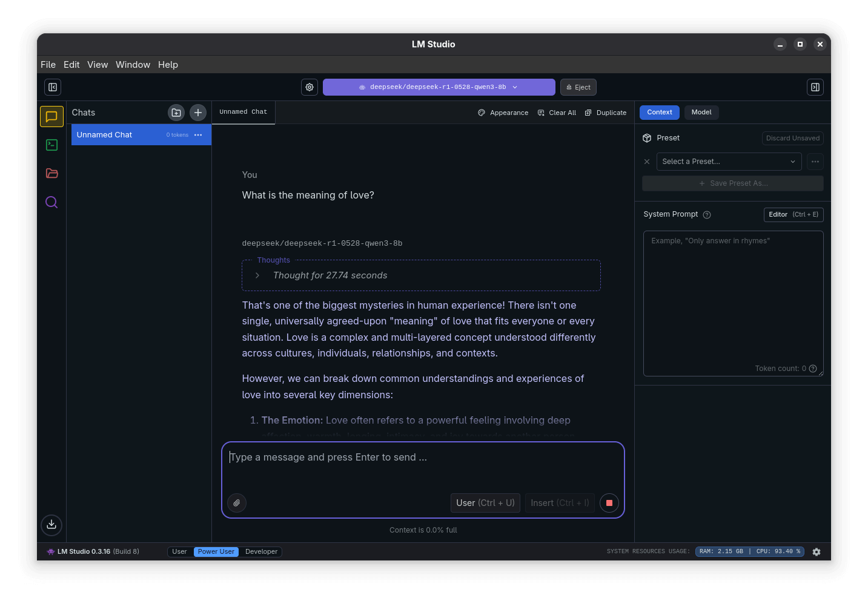This screenshot has width=868, height=601.
Task: Expand the Thoughts section for 27.74 seconds
Action: coord(257,275)
